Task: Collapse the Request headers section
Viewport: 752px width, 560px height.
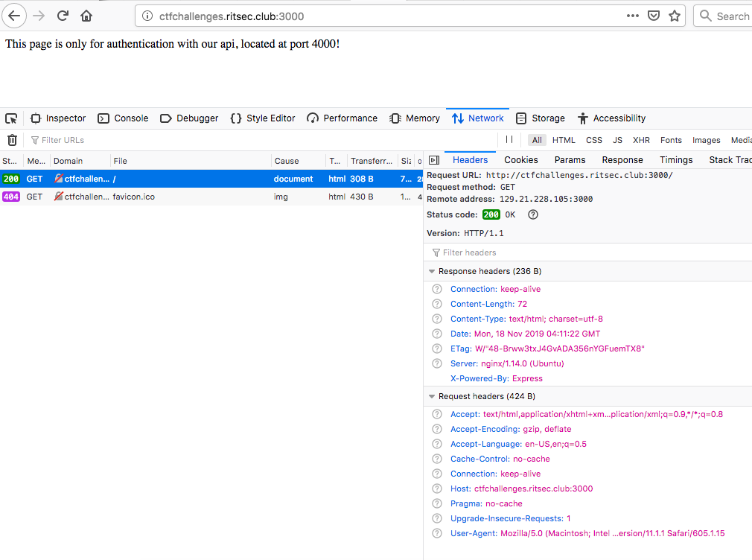Action: (432, 397)
